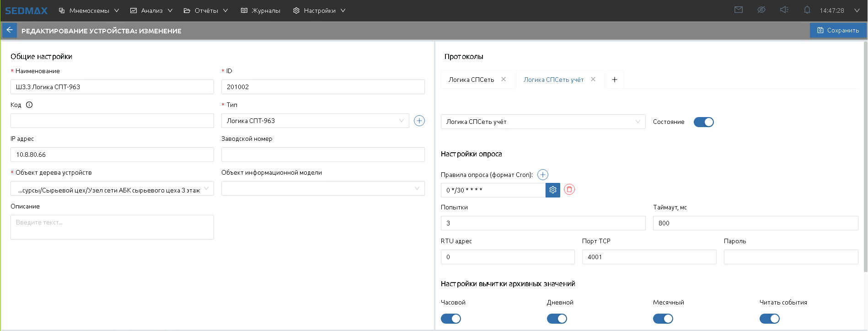Click the speaker sound icon
Viewport: 868px width, 331px height.
pyautogui.click(x=784, y=10)
